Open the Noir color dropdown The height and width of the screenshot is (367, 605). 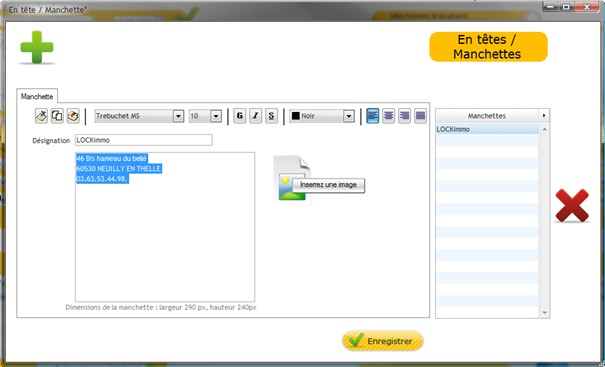(x=348, y=116)
